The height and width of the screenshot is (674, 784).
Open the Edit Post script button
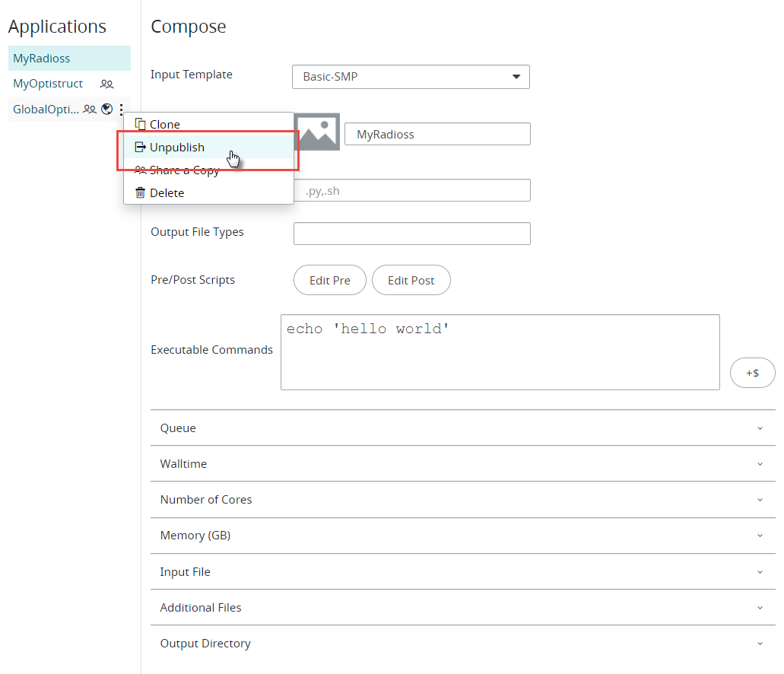(x=411, y=280)
